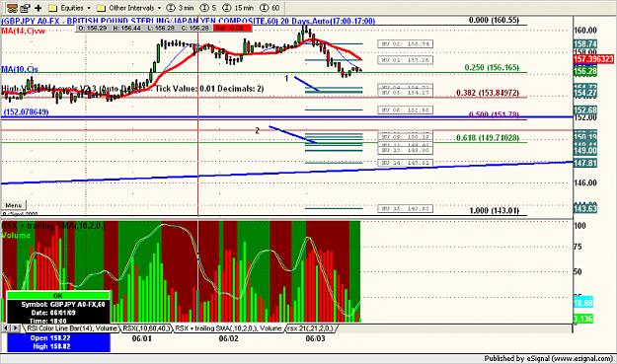
Task: Click the 156.28 green price marker
Action: (x=585, y=72)
